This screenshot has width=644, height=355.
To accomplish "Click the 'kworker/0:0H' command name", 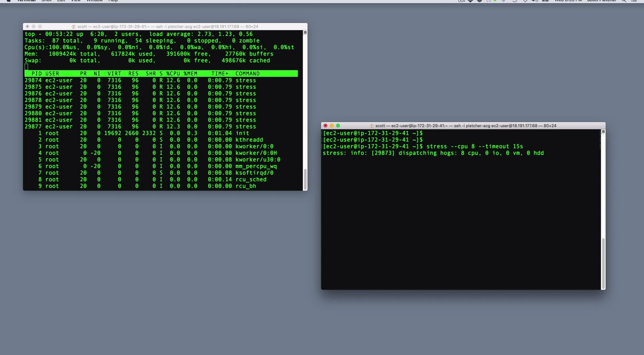I will pyautogui.click(x=256, y=153).
